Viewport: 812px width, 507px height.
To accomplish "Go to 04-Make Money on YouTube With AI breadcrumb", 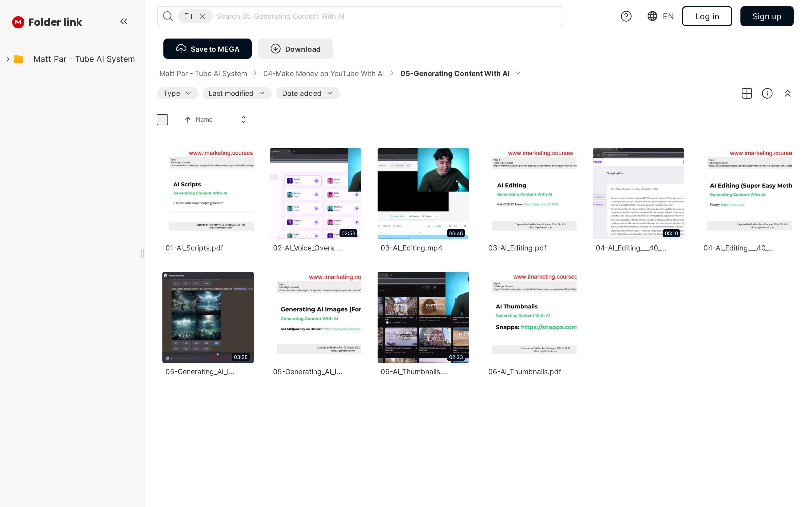I will pos(323,74).
